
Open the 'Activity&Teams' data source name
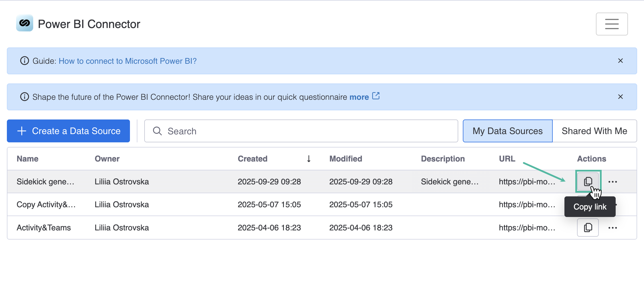pos(44,228)
